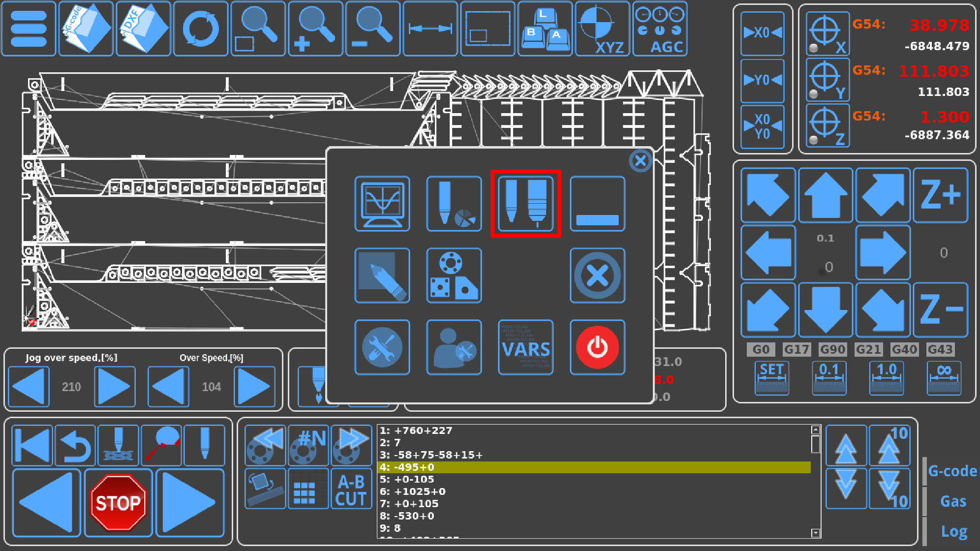Viewport: 980px width, 551px height.
Task: Click the VARS button in popup
Action: [525, 347]
